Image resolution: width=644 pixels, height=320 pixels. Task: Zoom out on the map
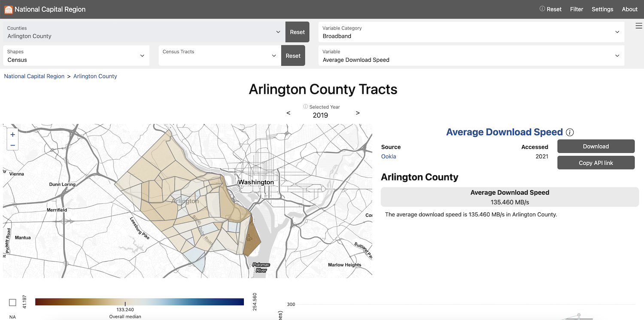coord(12,145)
